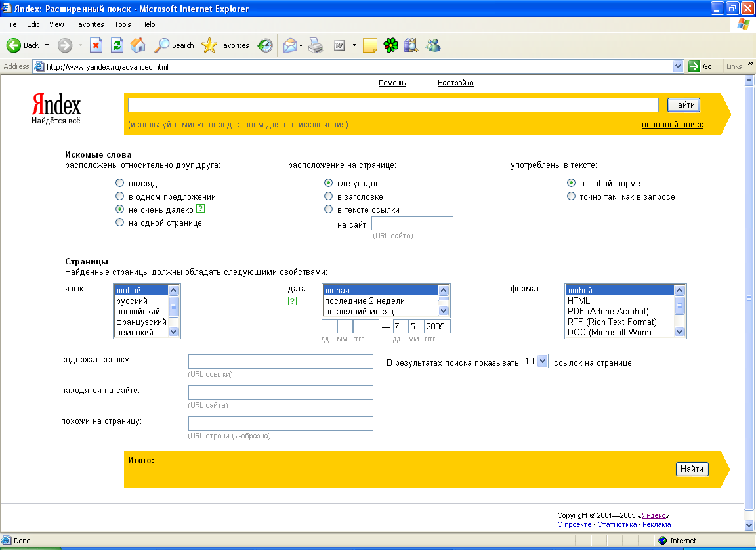Viewport: 756px width, 550px height.
Task: Open the Favorites menu
Action: pyautogui.click(x=89, y=24)
